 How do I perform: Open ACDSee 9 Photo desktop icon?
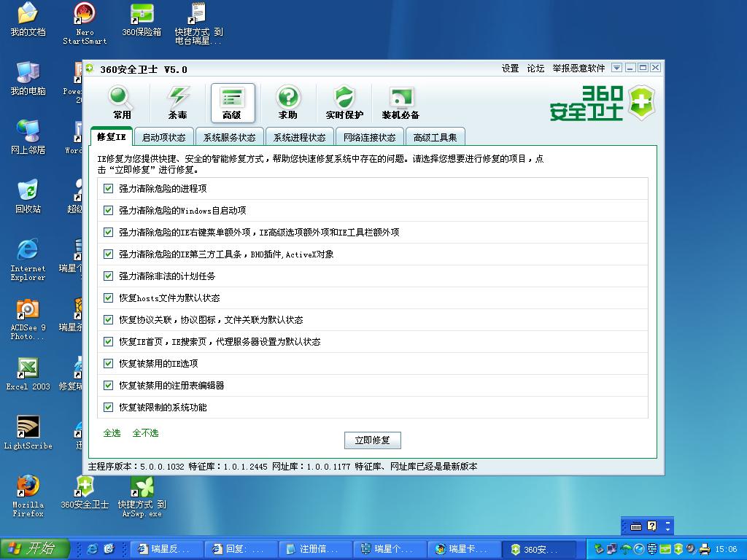[28, 319]
